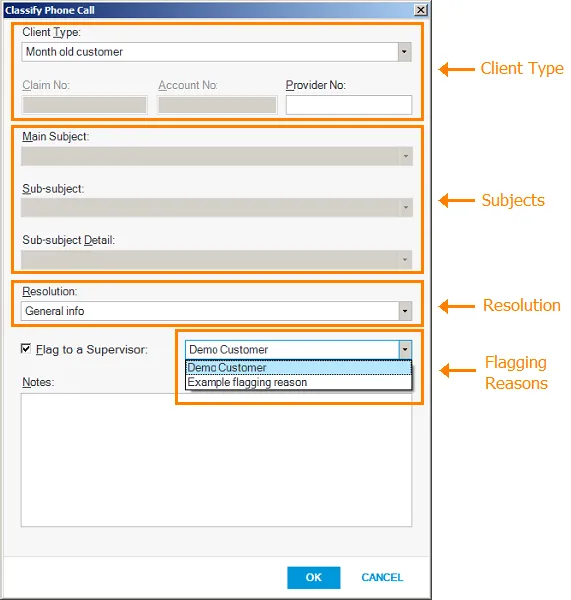Image resolution: width=571 pixels, height=600 pixels.
Task: Click the Provider No input field
Action: pos(349,105)
